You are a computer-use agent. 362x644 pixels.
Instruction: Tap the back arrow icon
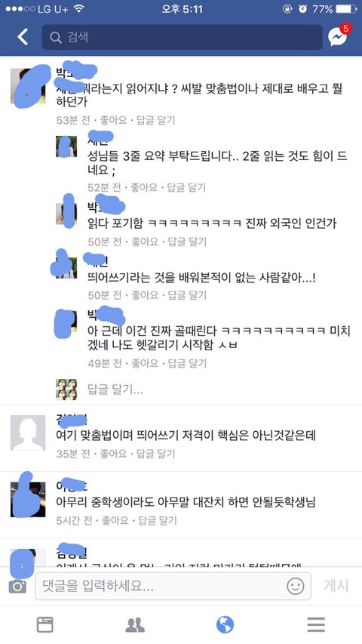click(23, 37)
